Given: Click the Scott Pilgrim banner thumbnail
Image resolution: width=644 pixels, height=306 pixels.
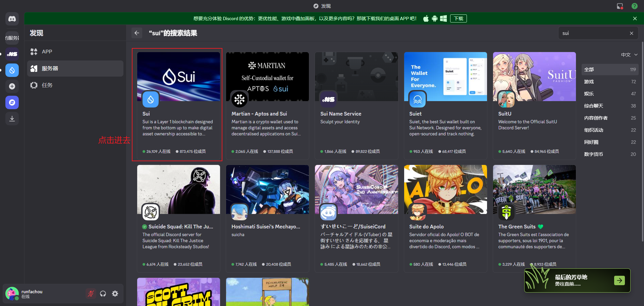Looking at the screenshot, I should pos(178,292).
